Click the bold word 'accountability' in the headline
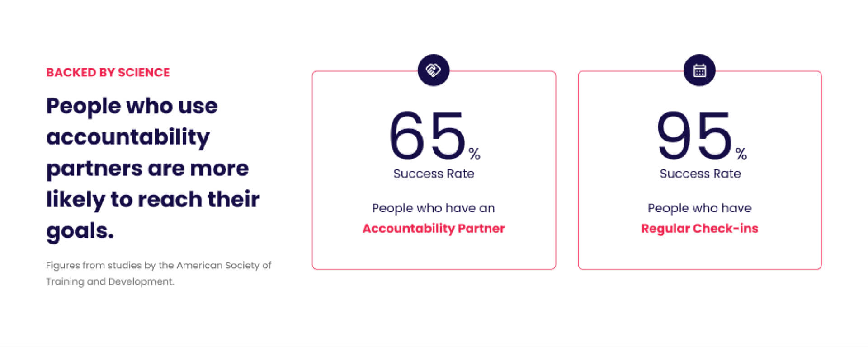The height and width of the screenshot is (347, 868). 128,137
